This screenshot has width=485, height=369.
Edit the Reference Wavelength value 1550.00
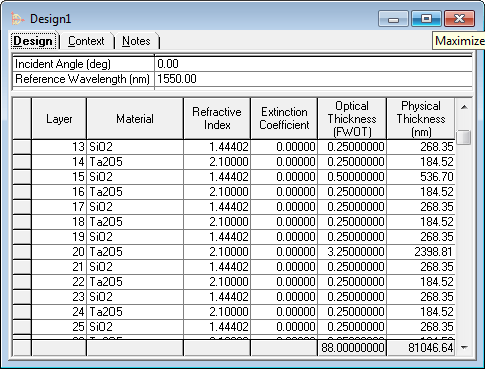coord(313,79)
